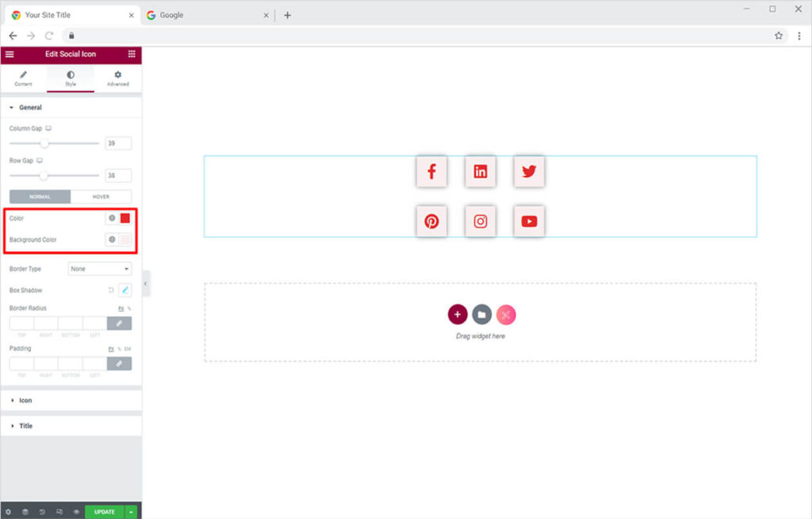Open the widgets grid panel
This screenshot has height=519, width=812.
coord(132,54)
